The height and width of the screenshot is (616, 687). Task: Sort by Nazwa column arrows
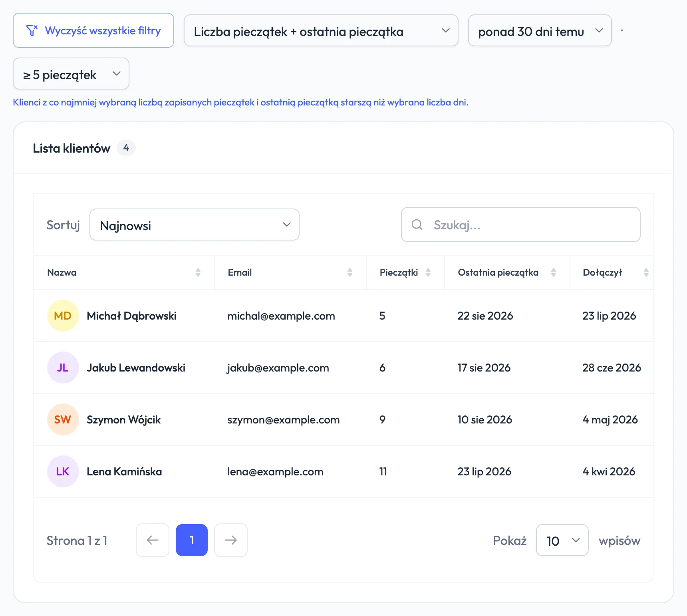198,272
